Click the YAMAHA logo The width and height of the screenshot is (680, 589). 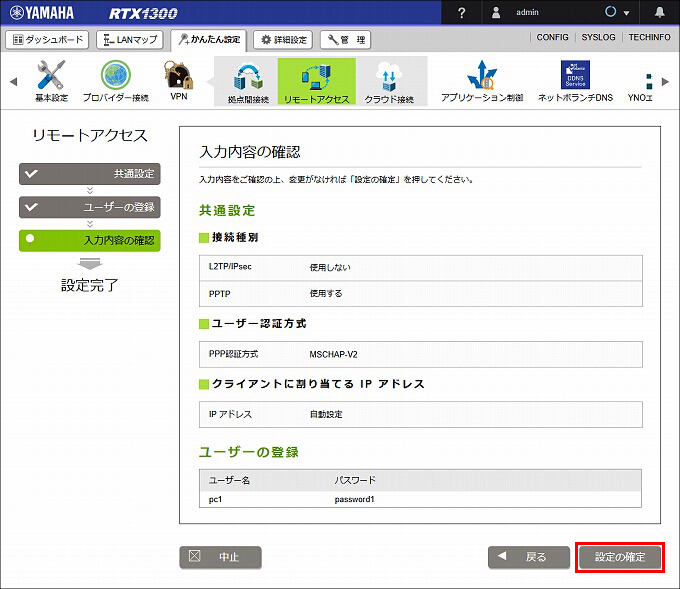click(42, 13)
